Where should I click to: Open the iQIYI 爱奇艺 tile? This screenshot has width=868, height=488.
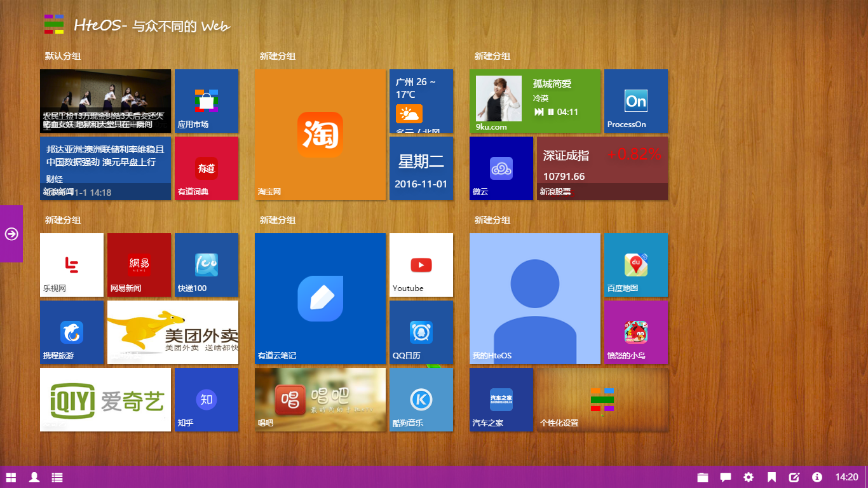(x=105, y=400)
